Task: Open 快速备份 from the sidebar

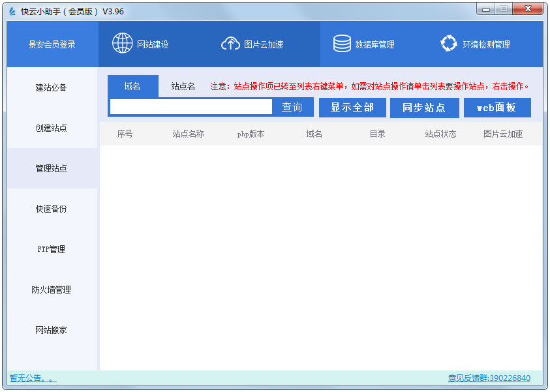Action: [52, 209]
